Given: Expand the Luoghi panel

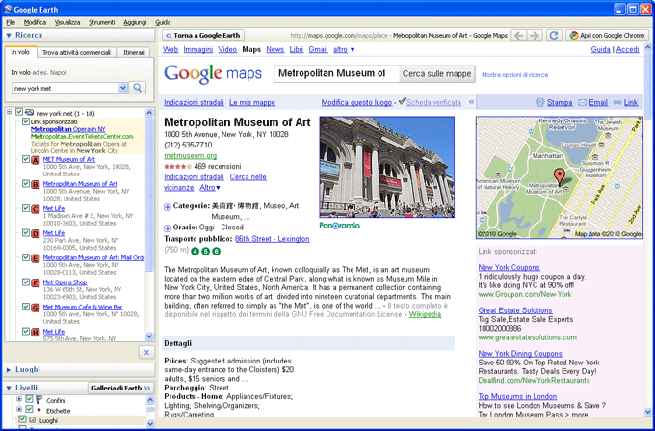Looking at the screenshot, I should (x=9, y=370).
